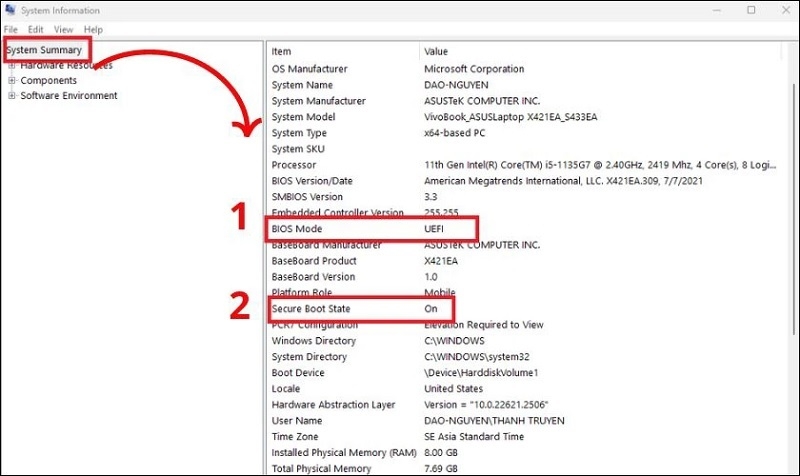
Task: Click the System Information app icon
Action: point(10,10)
